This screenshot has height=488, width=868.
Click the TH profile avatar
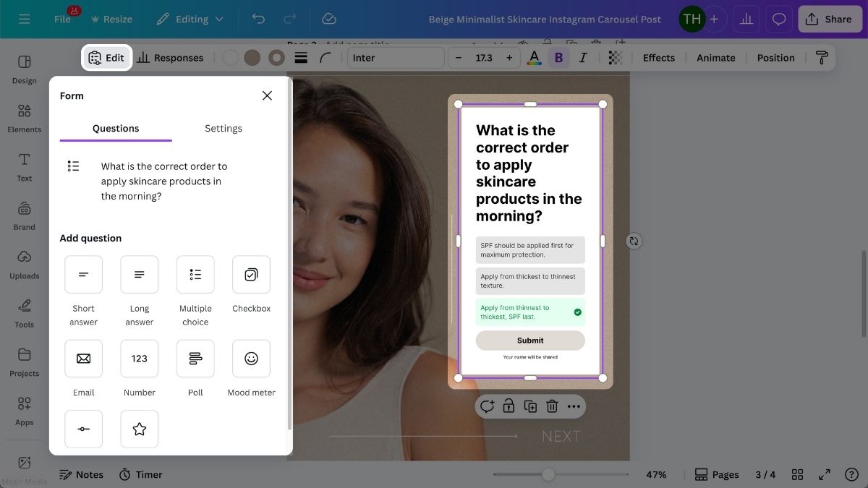pyautogui.click(x=692, y=20)
